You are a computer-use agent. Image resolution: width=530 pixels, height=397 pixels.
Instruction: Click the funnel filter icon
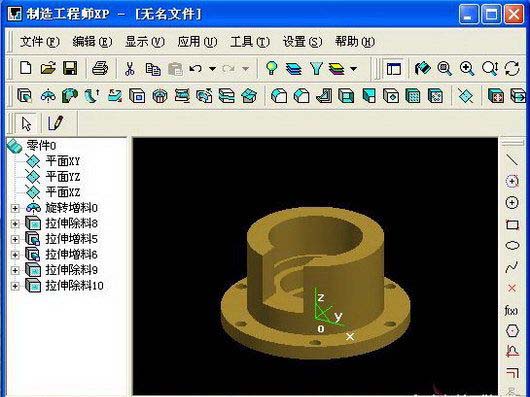point(316,69)
